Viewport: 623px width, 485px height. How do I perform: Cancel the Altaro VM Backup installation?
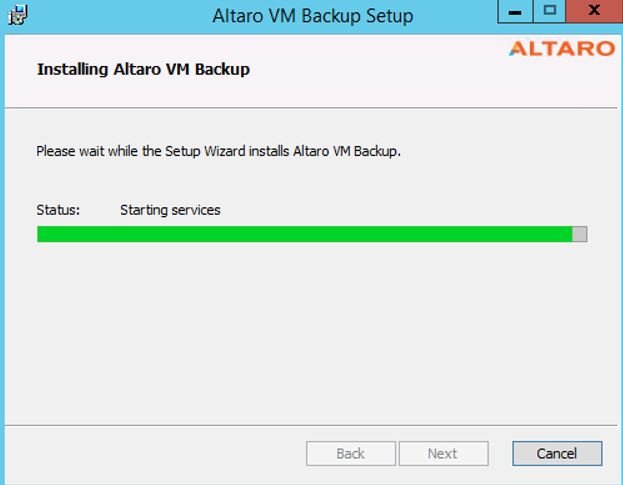(x=557, y=453)
